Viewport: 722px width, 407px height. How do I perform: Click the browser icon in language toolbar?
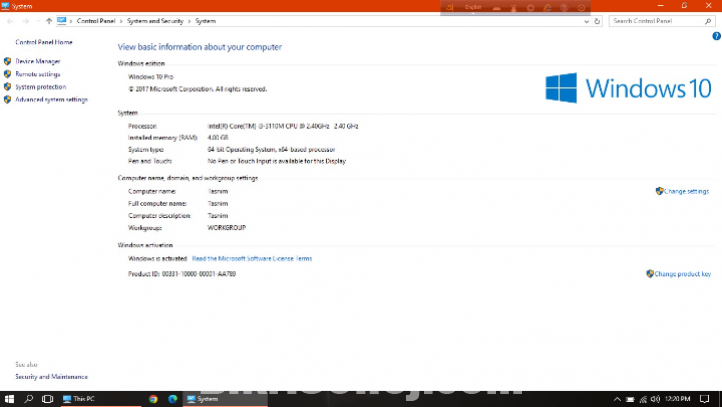(547, 8)
